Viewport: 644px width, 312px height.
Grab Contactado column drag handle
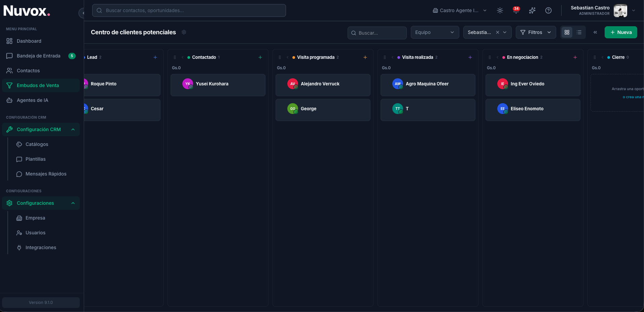[175, 57]
